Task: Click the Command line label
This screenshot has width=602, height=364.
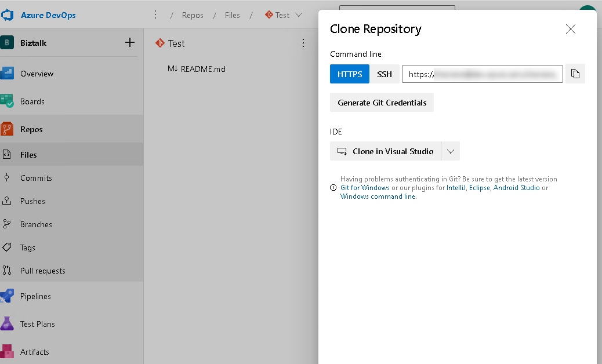Action: (356, 54)
